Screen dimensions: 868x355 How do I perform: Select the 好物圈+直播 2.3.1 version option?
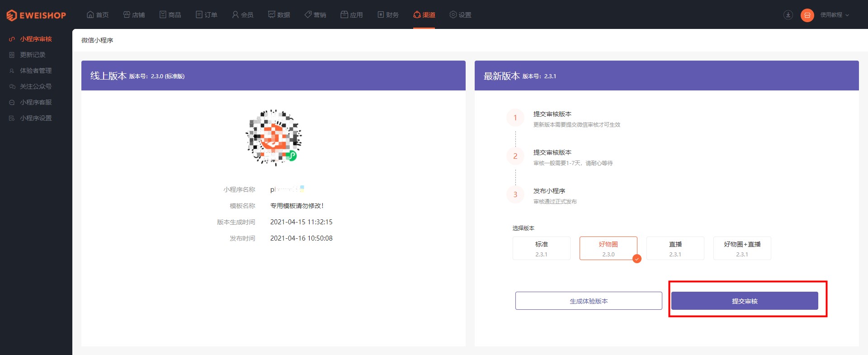[x=742, y=248]
